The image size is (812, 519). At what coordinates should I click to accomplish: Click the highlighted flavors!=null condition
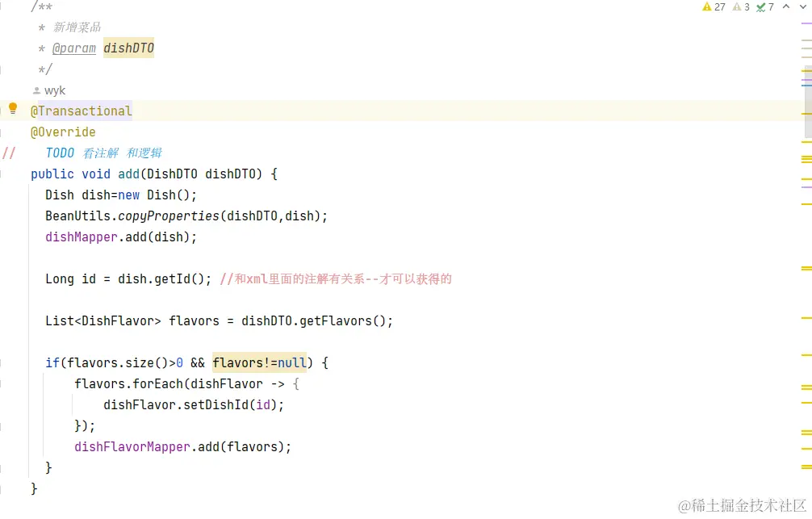point(259,362)
